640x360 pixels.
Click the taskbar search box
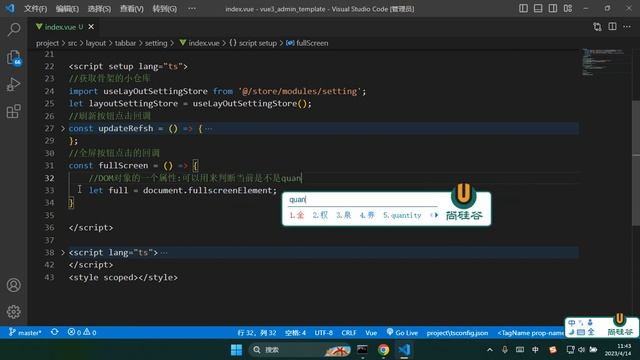point(300,350)
